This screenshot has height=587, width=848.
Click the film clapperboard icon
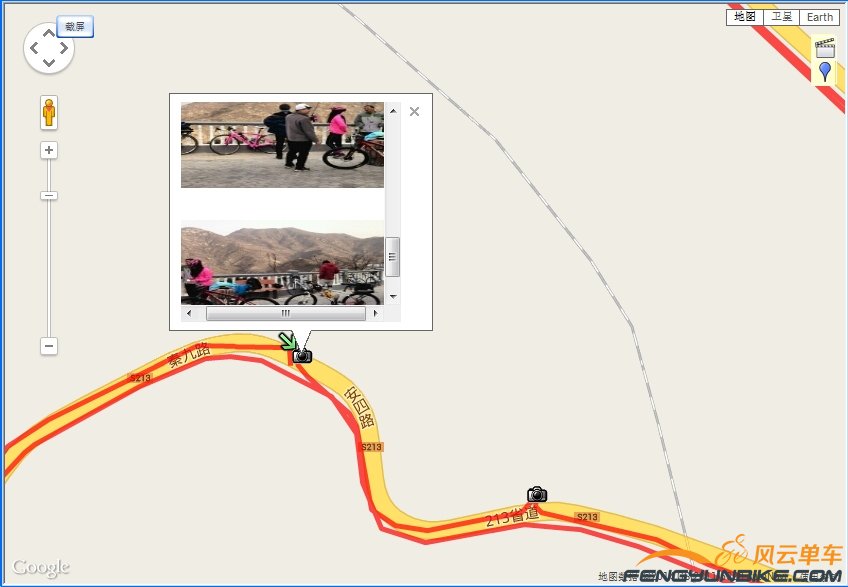[x=825, y=48]
